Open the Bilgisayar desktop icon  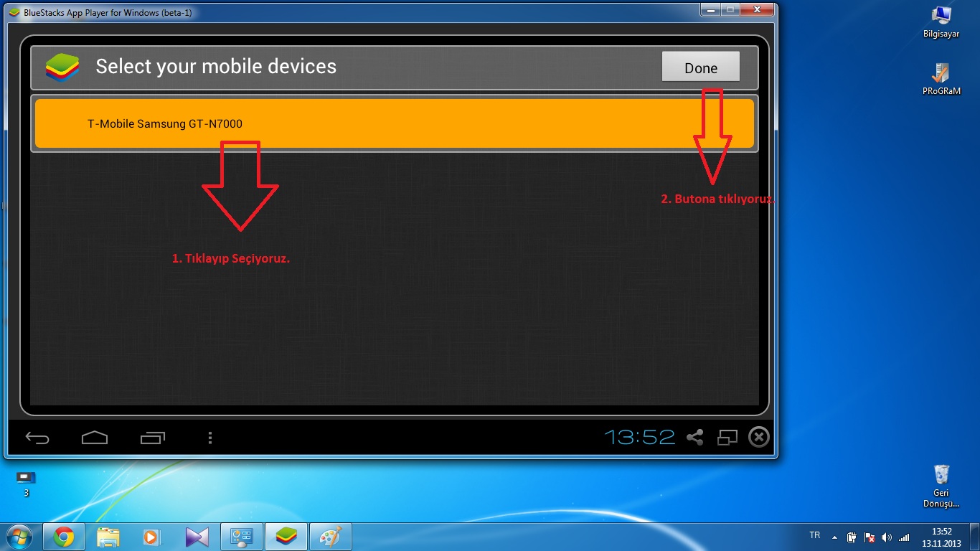(941, 22)
